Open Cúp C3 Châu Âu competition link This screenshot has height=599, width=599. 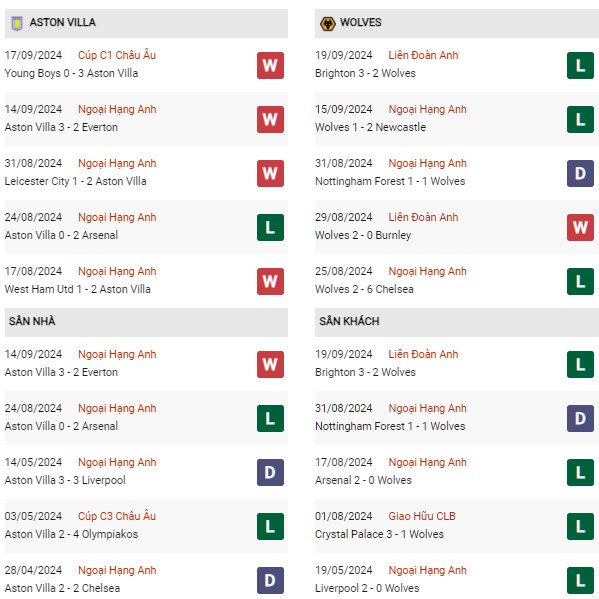tap(117, 516)
